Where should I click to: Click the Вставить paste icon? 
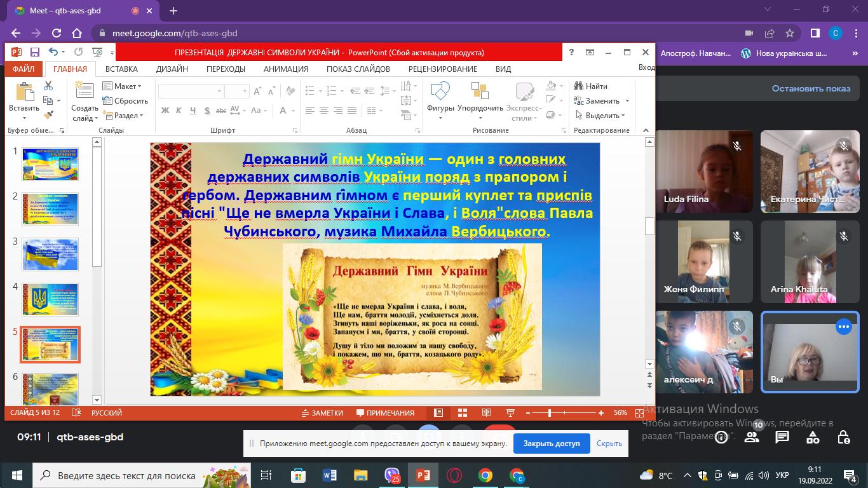coord(24,92)
